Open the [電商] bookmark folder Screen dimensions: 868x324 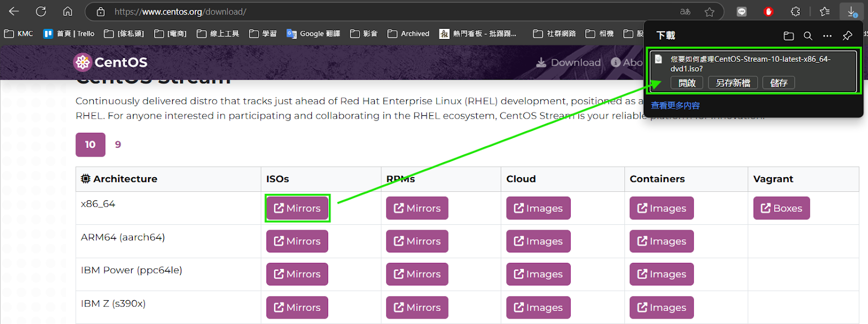tap(170, 34)
